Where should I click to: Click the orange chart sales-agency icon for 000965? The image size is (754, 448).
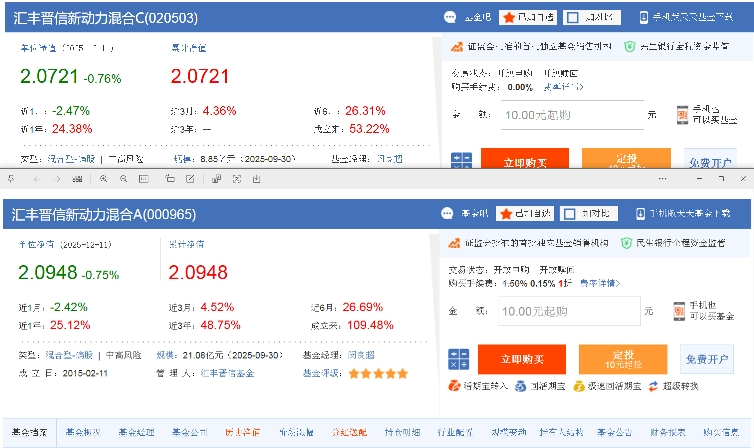[x=454, y=243]
